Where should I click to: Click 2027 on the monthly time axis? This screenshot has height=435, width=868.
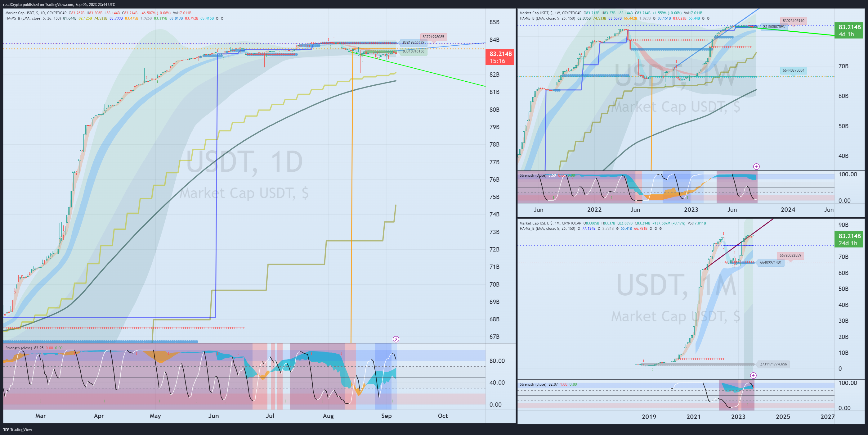pyautogui.click(x=828, y=417)
